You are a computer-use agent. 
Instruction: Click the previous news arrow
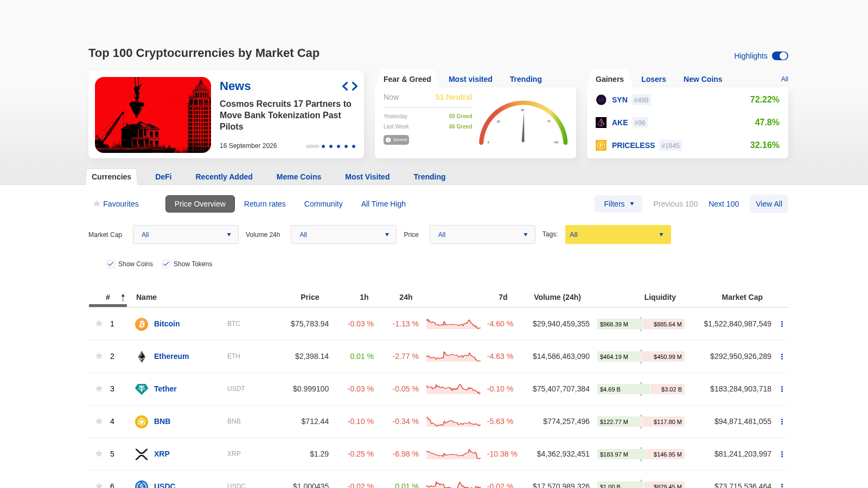click(x=345, y=86)
